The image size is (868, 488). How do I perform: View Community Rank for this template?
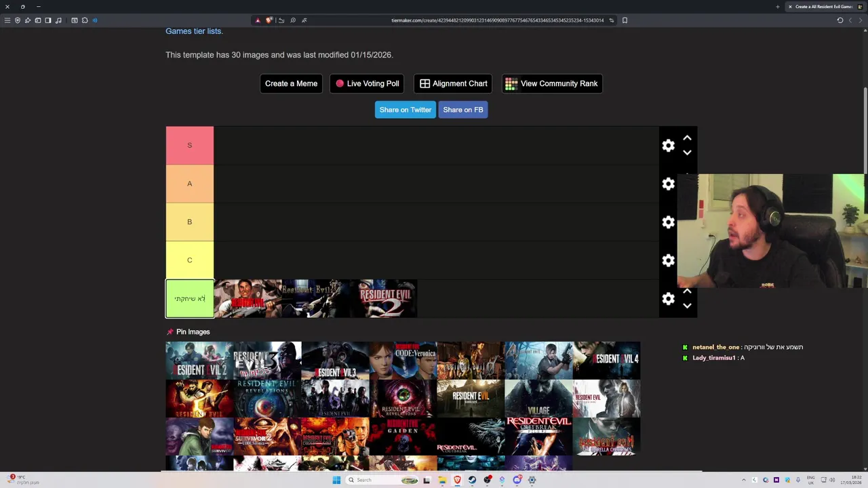pos(552,83)
